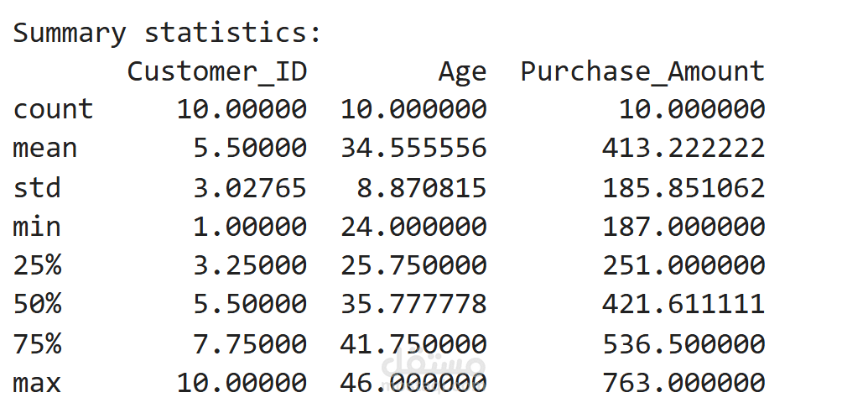Click the Purchase_Amount column header
The image size is (868, 403).
[642, 71]
